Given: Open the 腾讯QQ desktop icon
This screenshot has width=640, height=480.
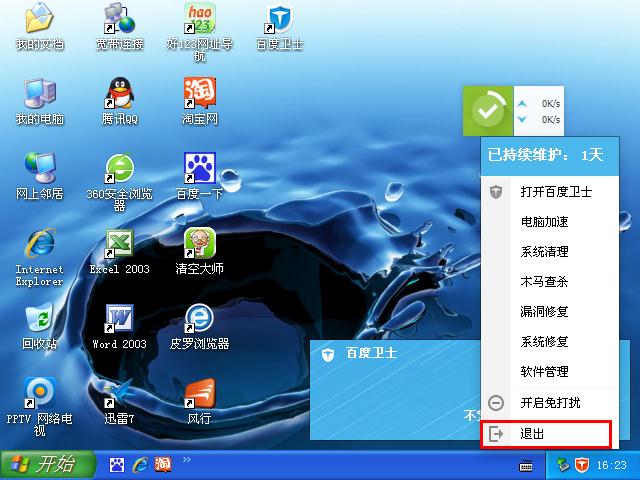Looking at the screenshot, I should click(119, 97).
